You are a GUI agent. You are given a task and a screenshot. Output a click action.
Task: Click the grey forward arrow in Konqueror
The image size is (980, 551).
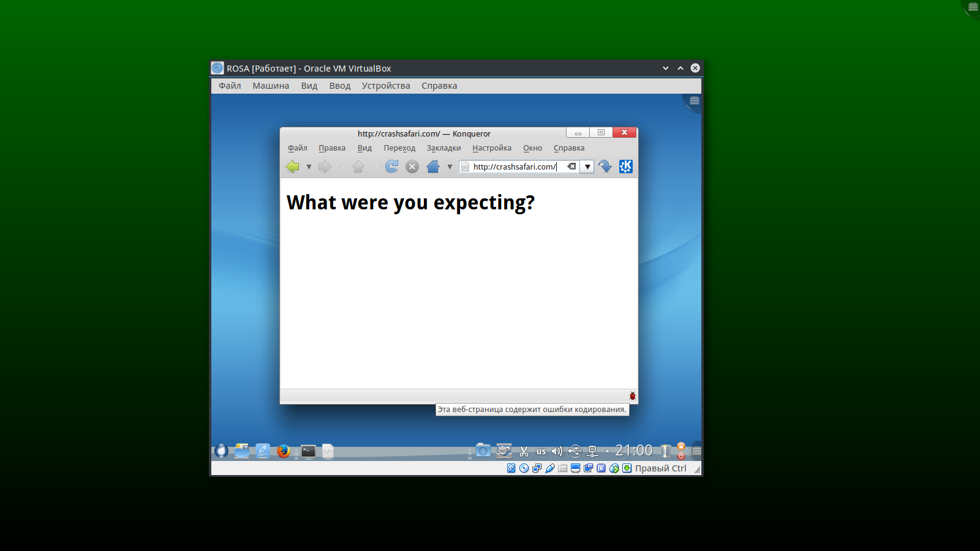click(325, 167)
